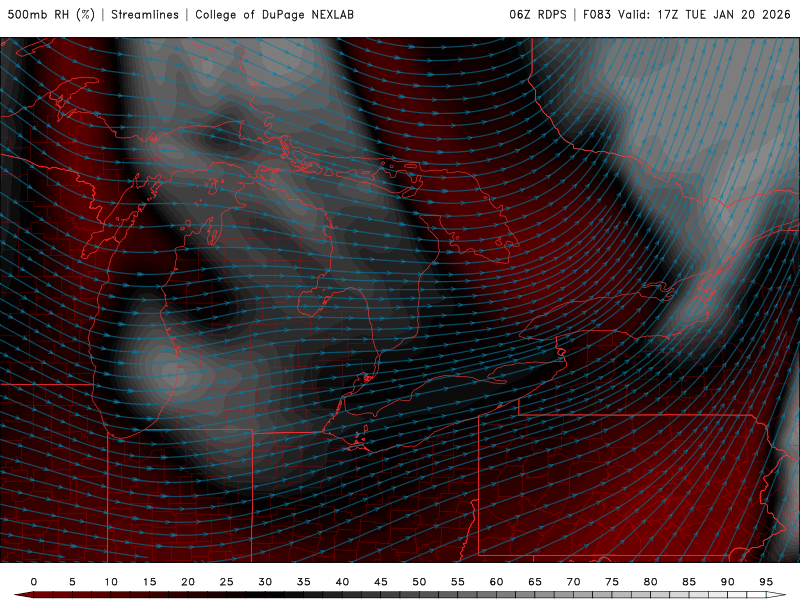Click the "06Z RDPS" model run label

pyautogui.click(x=538, y=14)
